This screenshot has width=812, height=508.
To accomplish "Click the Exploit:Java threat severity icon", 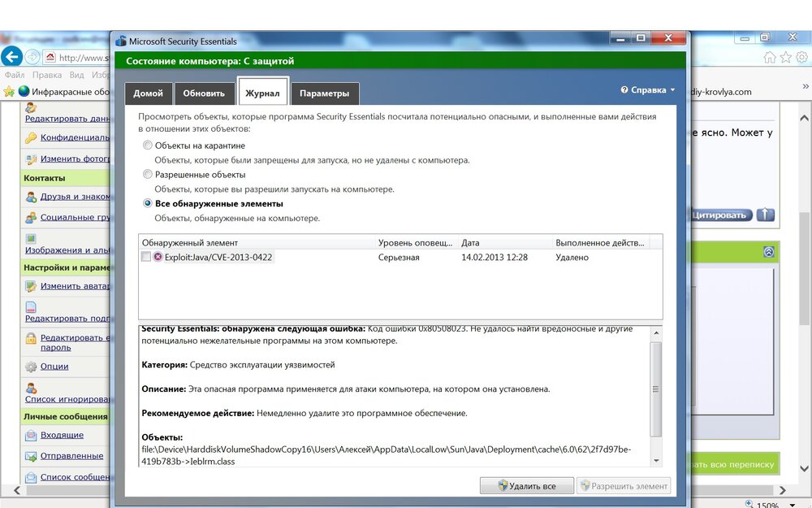I will (x=158, y=257).
